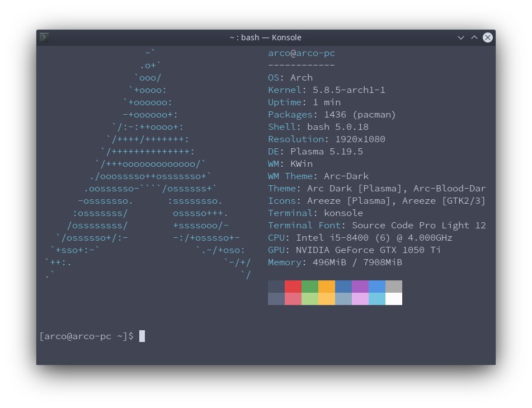Viewport: 532px width, 408px height.
Task: Click the 'Uptime: 1 min' line
Action: click(304, 102)
